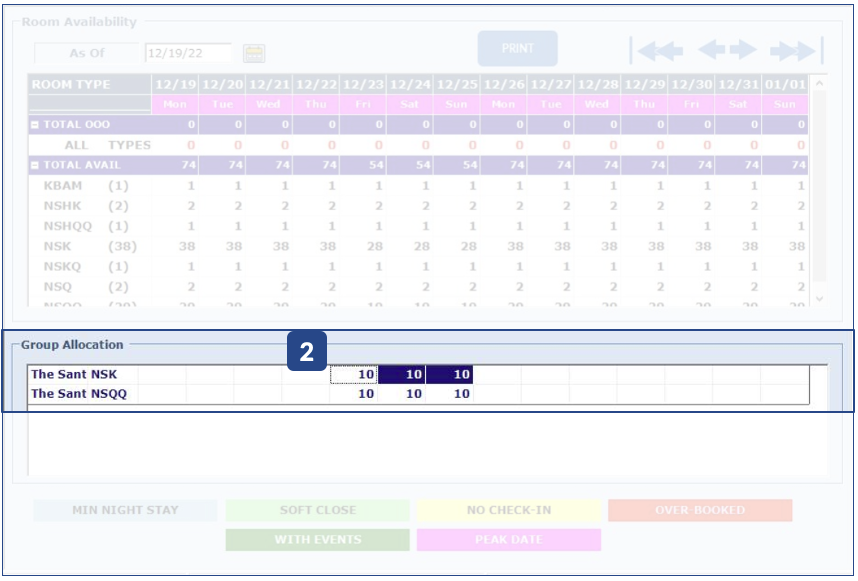Open the As Of calendar date picker

[254, 53]
